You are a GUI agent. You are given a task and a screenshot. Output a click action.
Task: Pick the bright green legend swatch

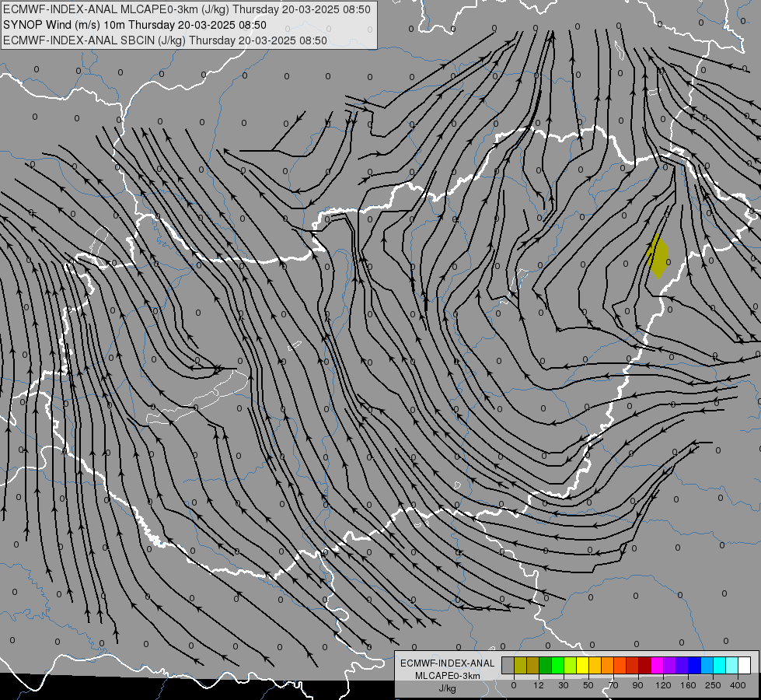[x=558, y=665]
